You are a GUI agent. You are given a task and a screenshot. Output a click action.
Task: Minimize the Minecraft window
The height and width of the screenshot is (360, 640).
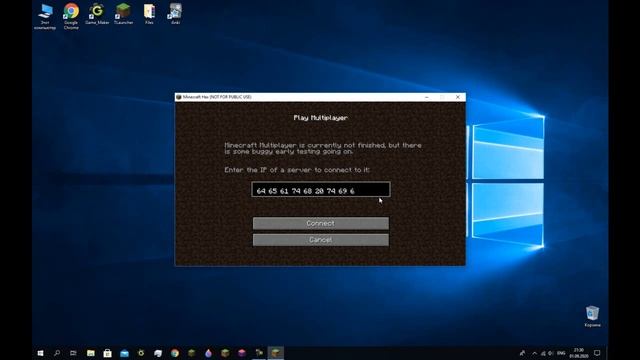click(427, 97)
